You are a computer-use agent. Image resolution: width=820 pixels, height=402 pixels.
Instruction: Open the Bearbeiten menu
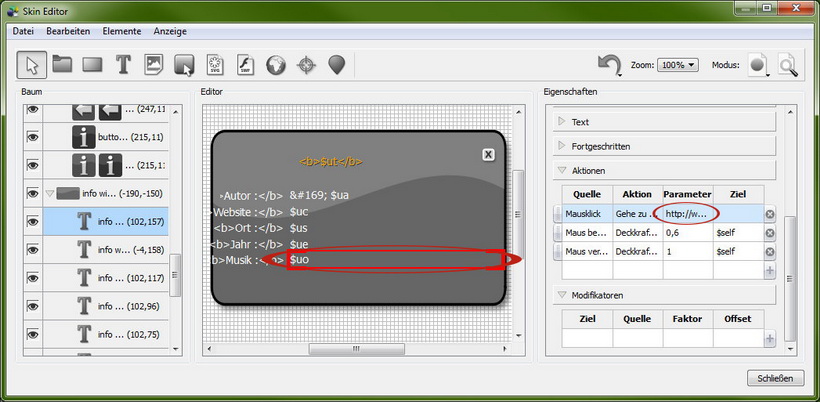click(68, 32)
